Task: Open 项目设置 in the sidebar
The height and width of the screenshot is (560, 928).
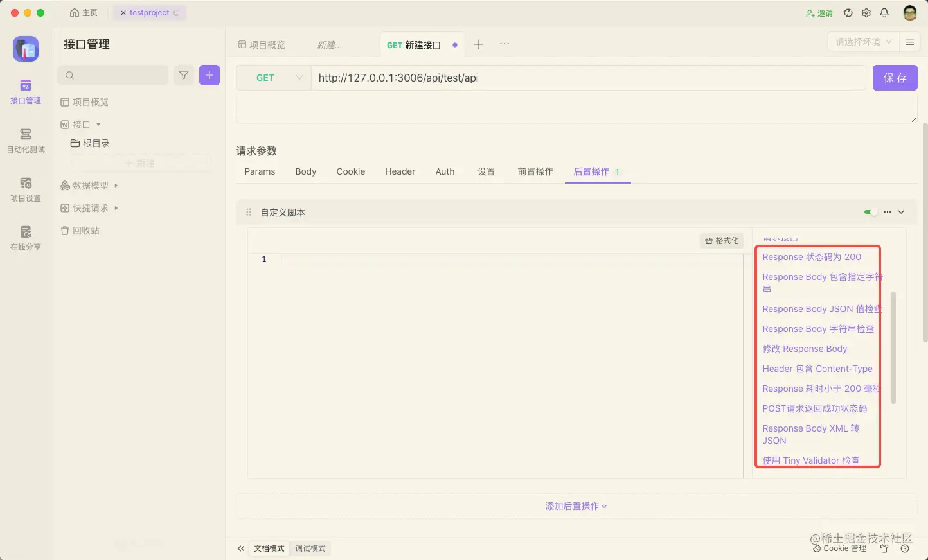Action: (26, 190)
